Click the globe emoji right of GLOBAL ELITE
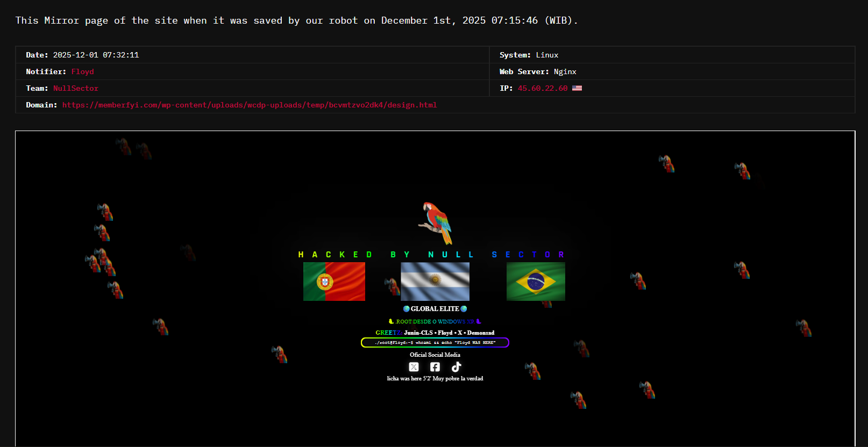The image size is (868, 447). (464, 309)
